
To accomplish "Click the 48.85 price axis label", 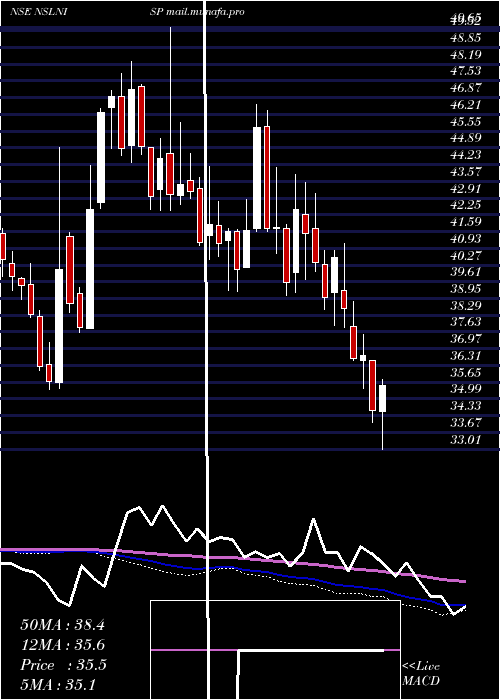I will (x=466, y=38).
